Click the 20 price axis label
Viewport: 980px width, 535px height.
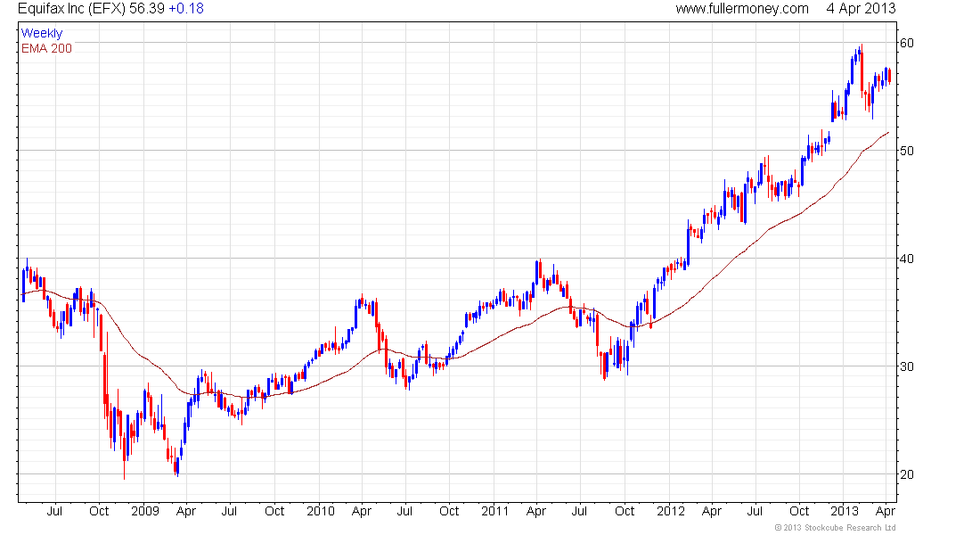(906, 474)
